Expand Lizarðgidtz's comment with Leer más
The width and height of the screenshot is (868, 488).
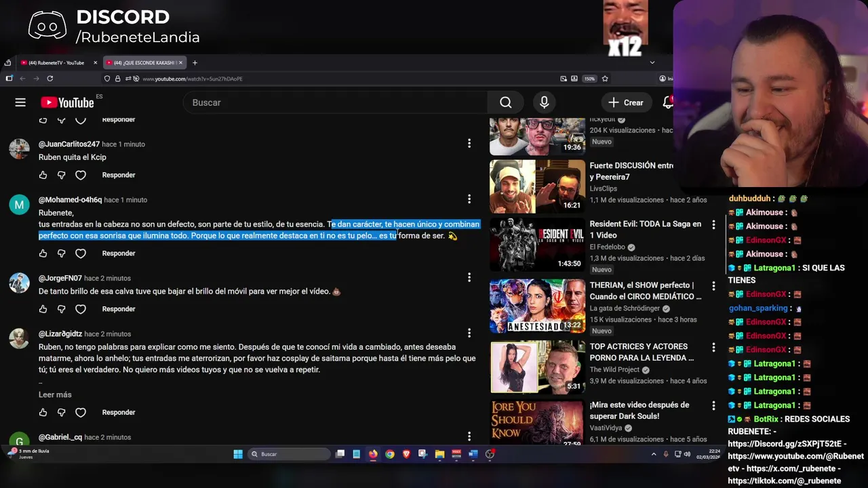[x=55, y=394]
